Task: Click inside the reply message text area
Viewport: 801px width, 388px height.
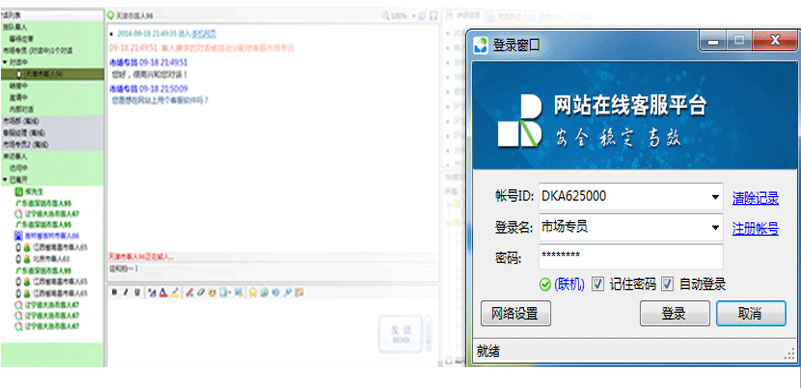Action: click(x=242, y=332)
